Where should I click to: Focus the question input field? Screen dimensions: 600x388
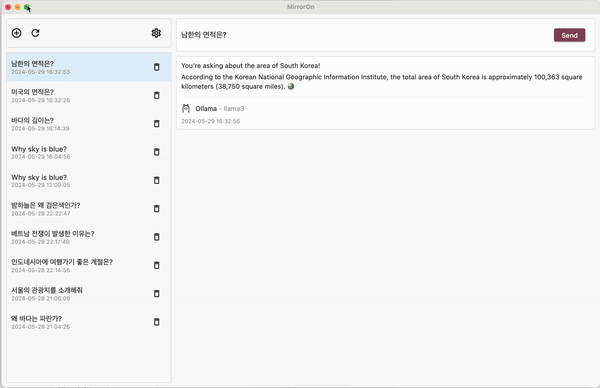pos(364,35)
